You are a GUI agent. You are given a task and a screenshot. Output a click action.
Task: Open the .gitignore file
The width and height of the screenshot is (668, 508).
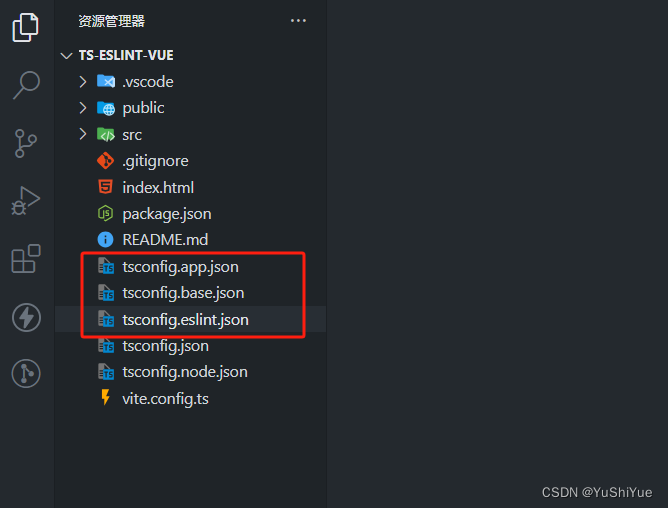tap(155, 161)
